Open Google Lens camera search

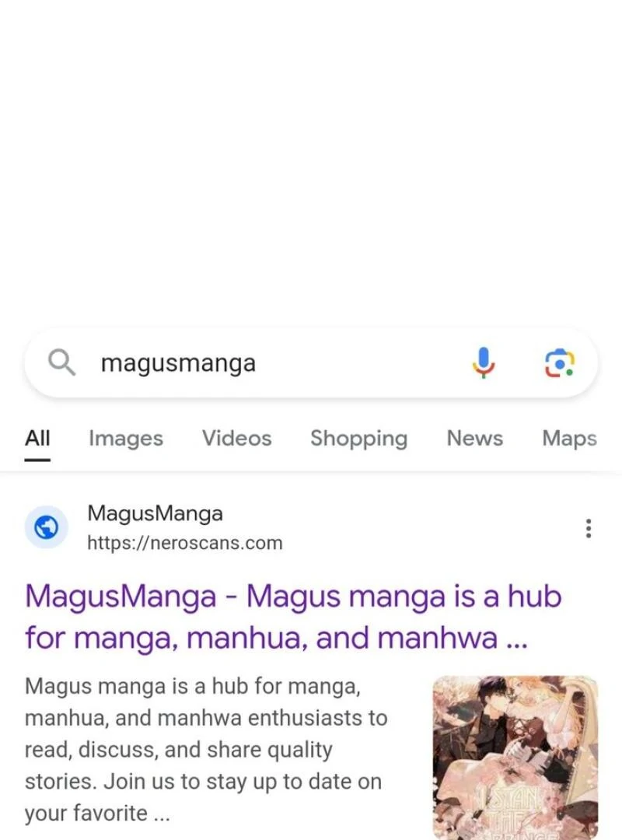pyautogui.click(x=559, y=362)
